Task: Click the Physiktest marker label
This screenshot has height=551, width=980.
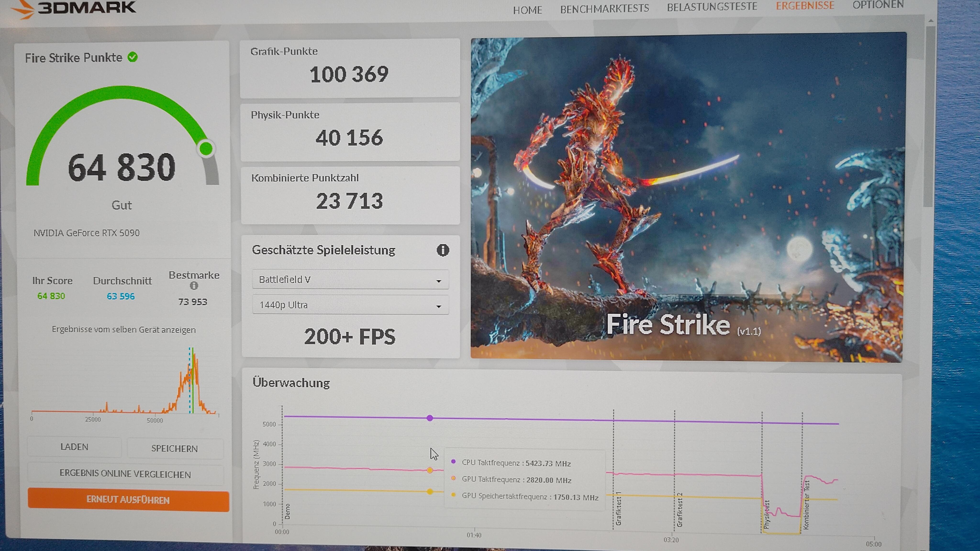Action: pos(767,514)
